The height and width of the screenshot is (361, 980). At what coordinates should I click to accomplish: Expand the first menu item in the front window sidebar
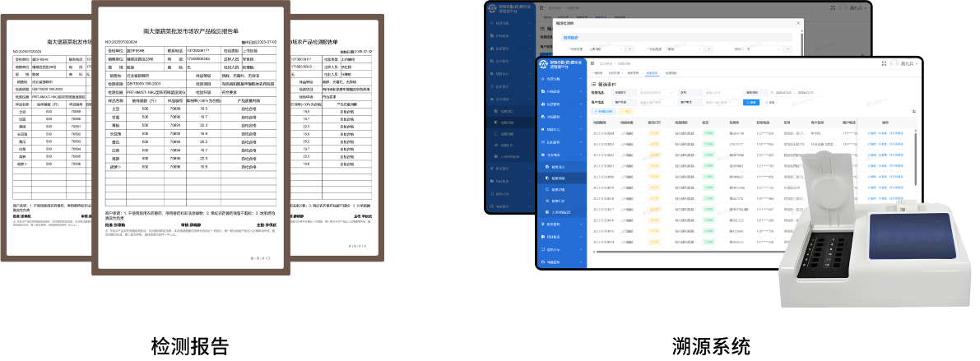pos(561,79)
